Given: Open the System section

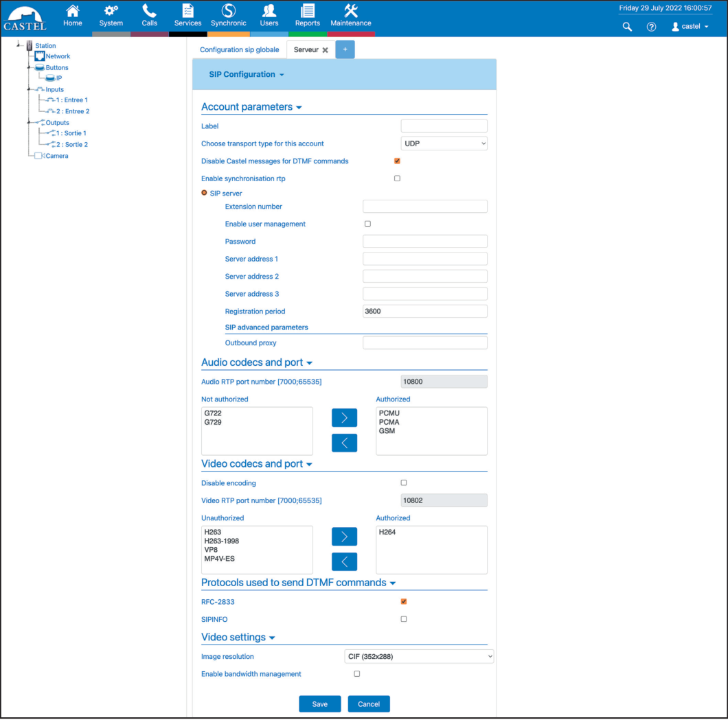Looking at the screenshot, I should click(111, 15).
